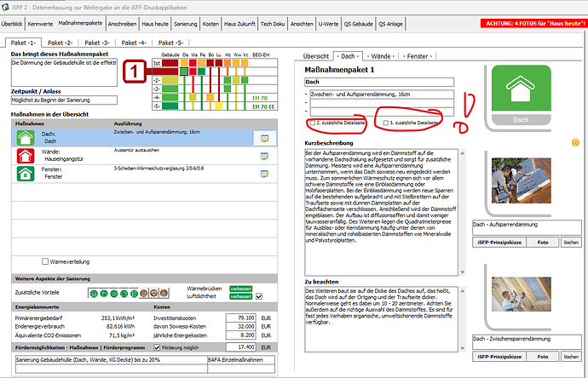Enable the Wärmeverteilung checkbox
The width and height of the screenshot is (588, 378).
(46, 261)
